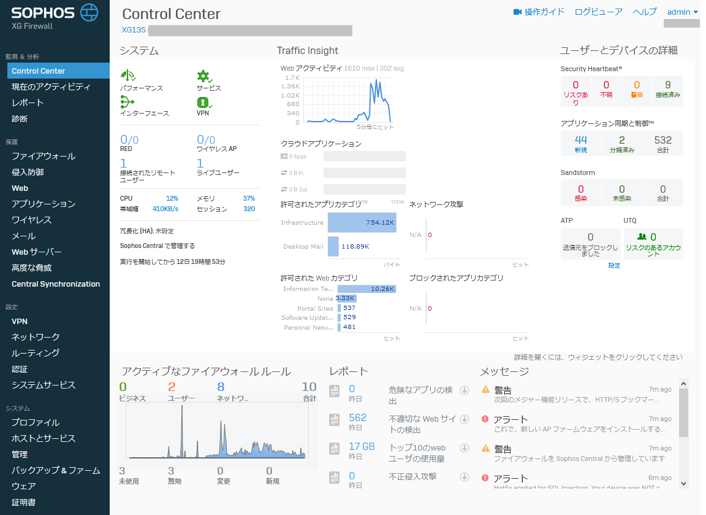Click the ATP 設定 link
Image resolution: width=706 pixels, height=515 pixels.
tap(614, 266)
